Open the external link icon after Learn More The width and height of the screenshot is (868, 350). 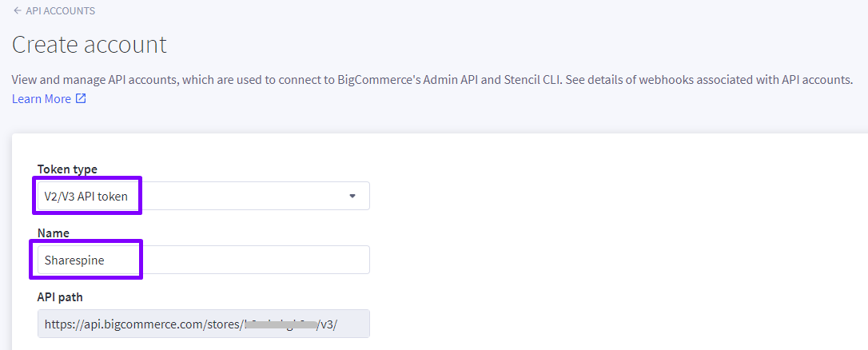[x=81, y=99]
